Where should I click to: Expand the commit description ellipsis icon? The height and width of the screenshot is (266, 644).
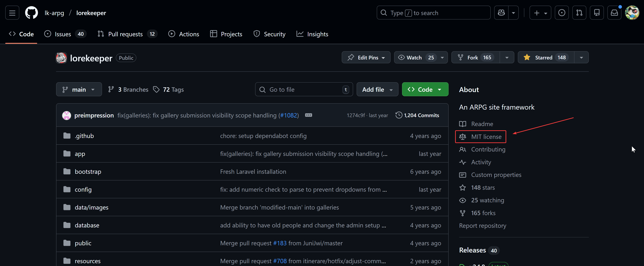point(308,115)
